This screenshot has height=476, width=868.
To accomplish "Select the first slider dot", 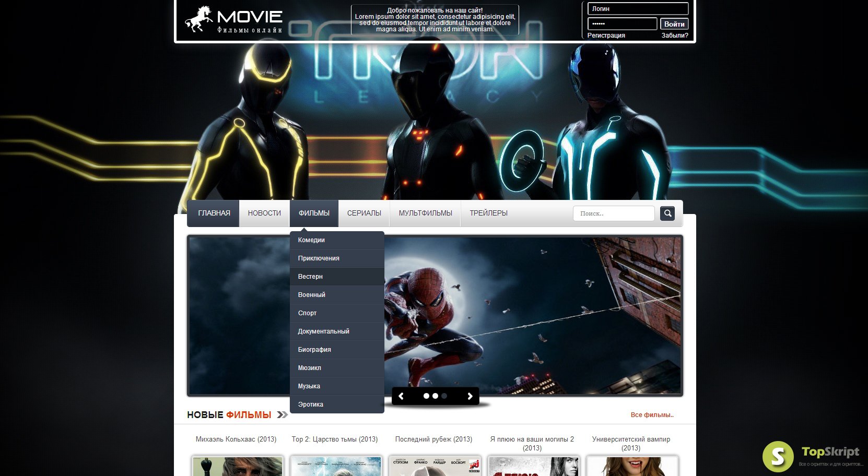I will pyautogui.click(x=426, y=396).
